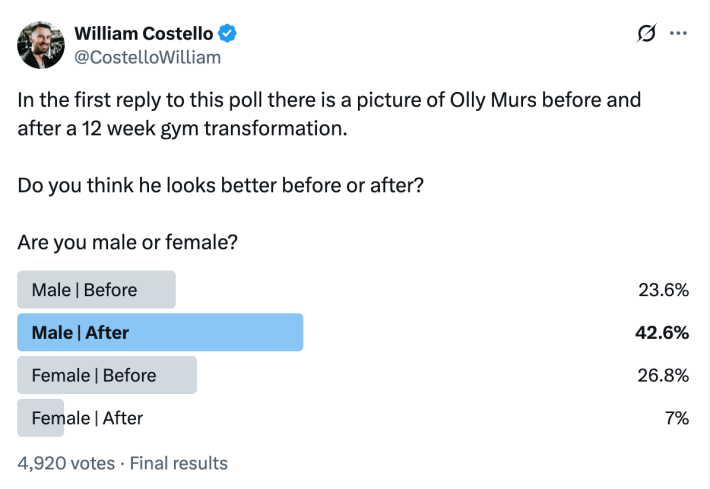
Task: Click the 7% poll percentage
Action: [x=675, y=418]
